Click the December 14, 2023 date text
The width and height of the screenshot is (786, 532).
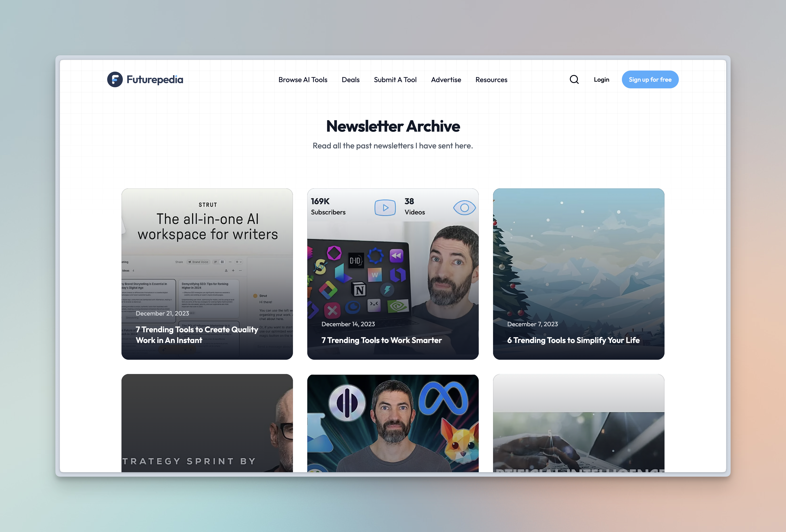click(x=348, y=324)
